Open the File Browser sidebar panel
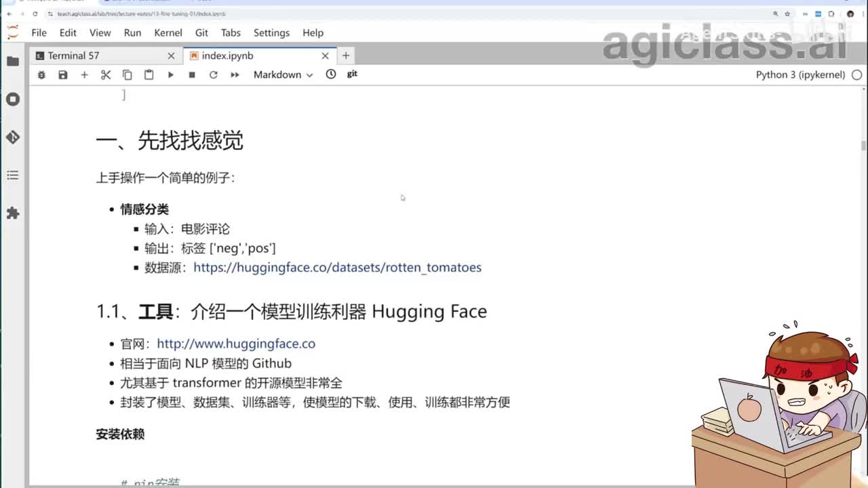Screen dimensions: 868x488 [13, 61]
